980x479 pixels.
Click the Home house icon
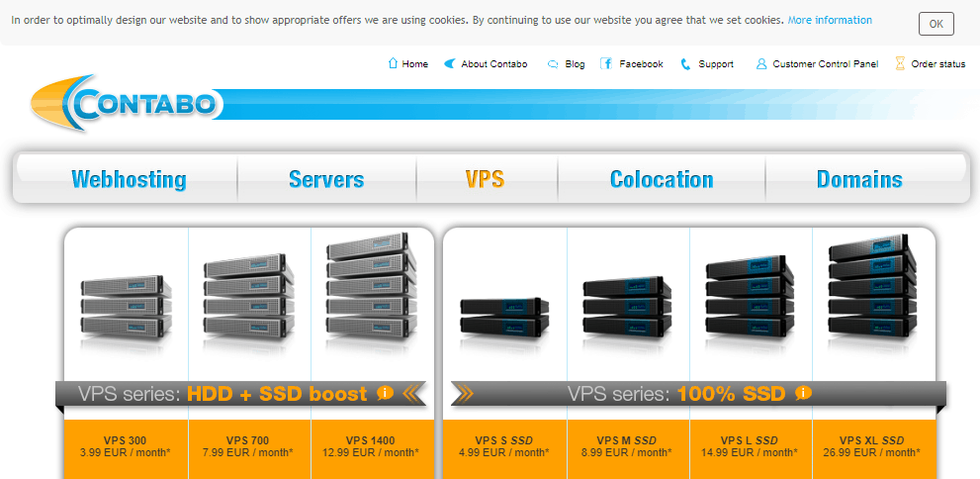pos(394,63)
